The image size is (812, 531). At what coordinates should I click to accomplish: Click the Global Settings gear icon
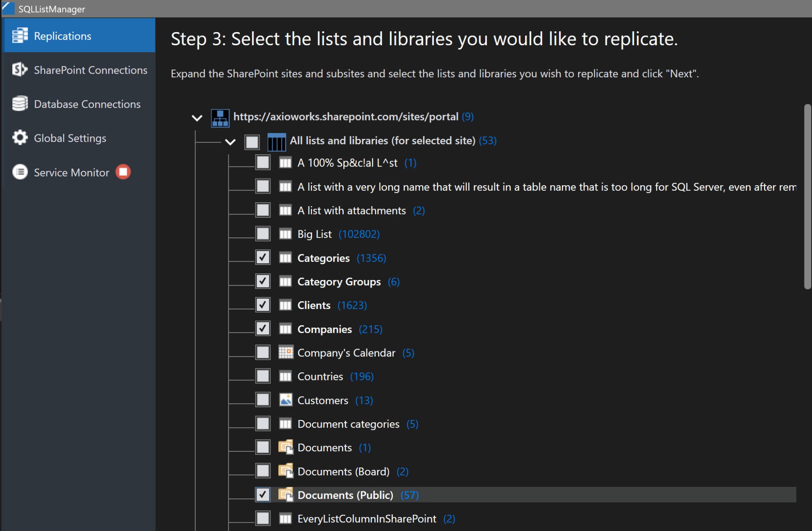coord(20,138)
